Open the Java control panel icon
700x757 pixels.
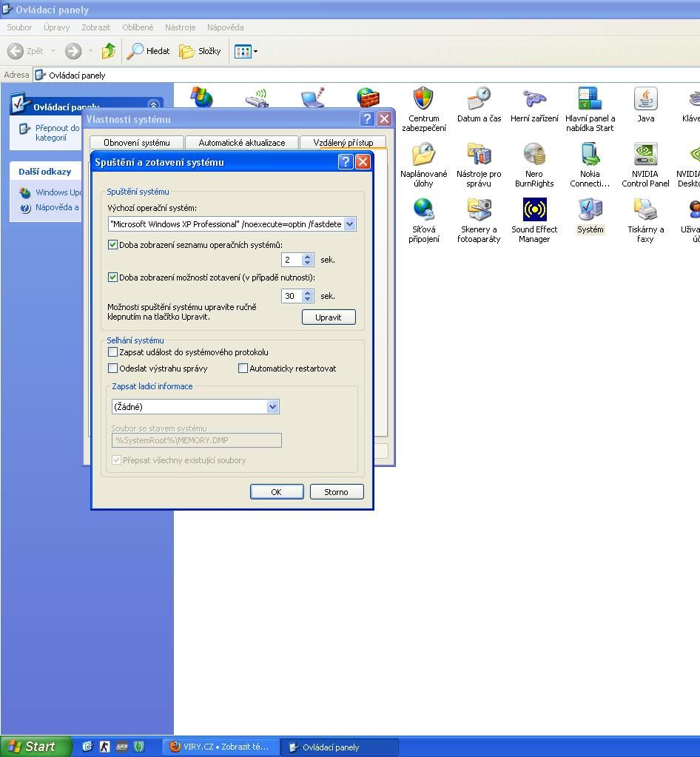click(x=645, y=99)
